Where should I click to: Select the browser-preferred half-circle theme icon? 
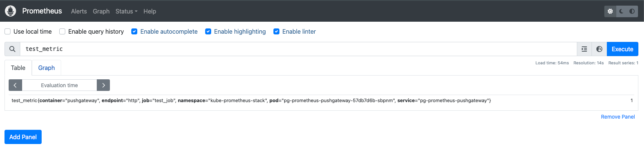point(632,11)
